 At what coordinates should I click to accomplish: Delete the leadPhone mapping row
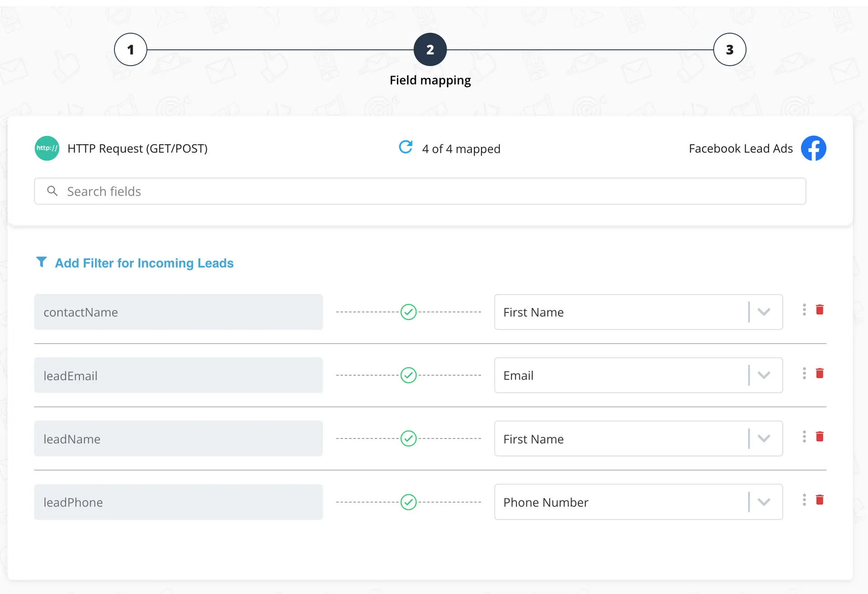820,500
